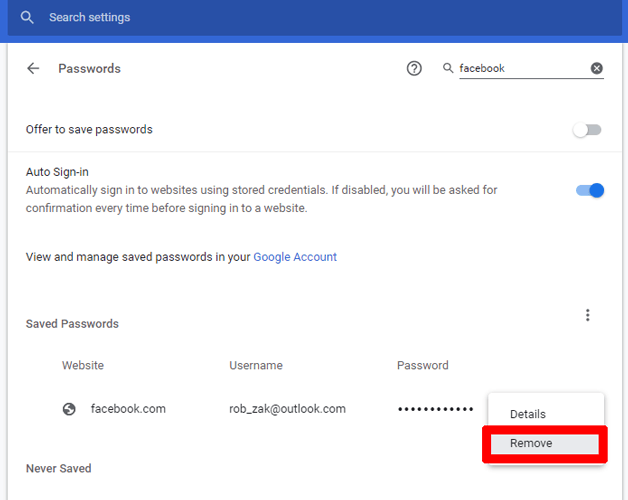Click the Username column header

point(256,365)
